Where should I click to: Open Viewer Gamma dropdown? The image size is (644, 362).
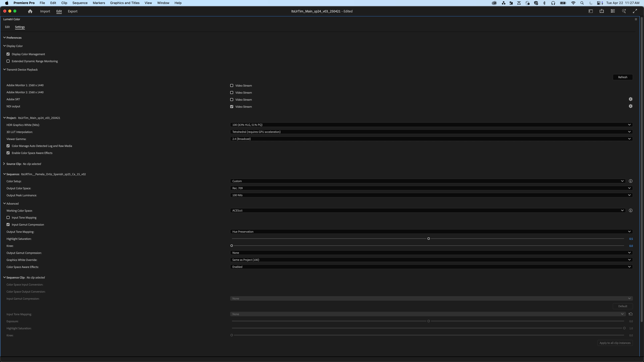(431, 139)
